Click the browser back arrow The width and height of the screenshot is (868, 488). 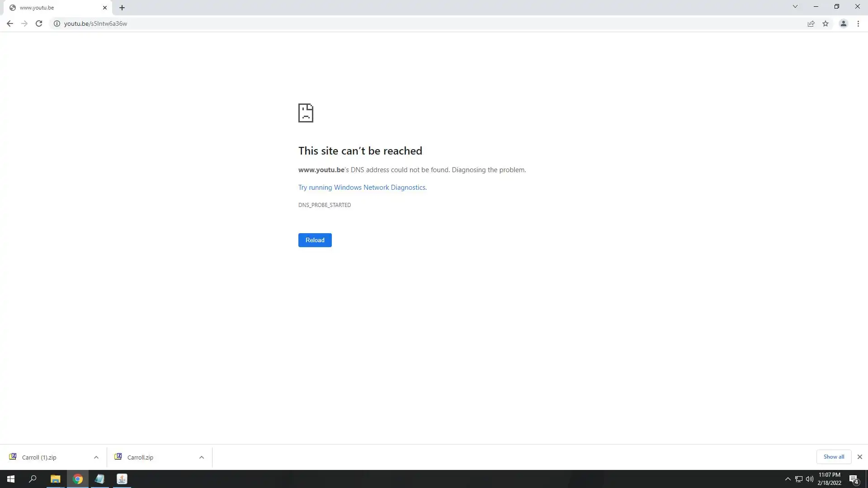click(x=9, y=23)
